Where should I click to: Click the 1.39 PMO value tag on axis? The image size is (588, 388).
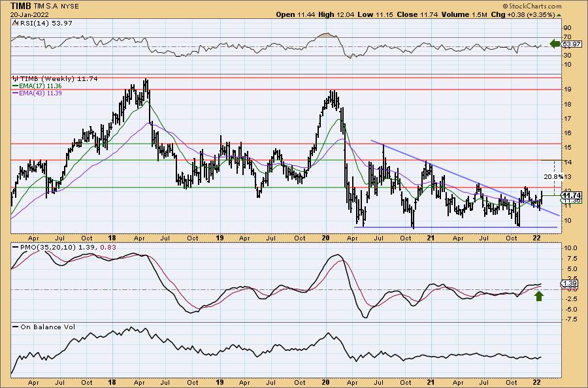(x=570, y=283)
